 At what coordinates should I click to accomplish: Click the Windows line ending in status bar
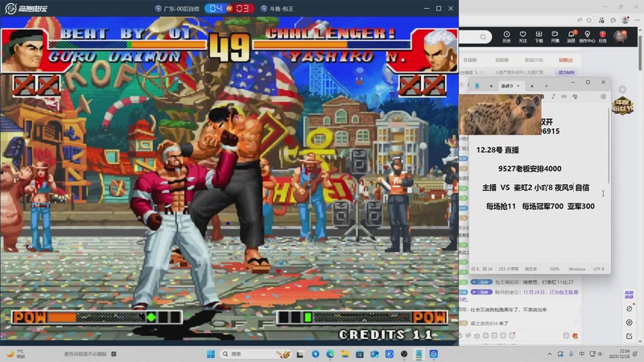pos(577,269)
